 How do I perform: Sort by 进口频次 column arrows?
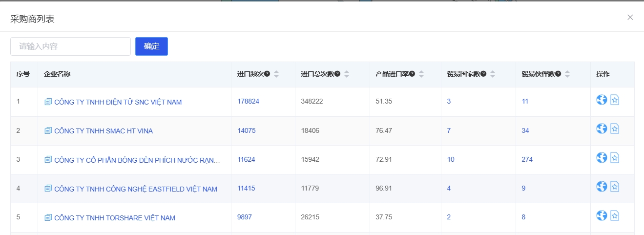pos(276,74)
